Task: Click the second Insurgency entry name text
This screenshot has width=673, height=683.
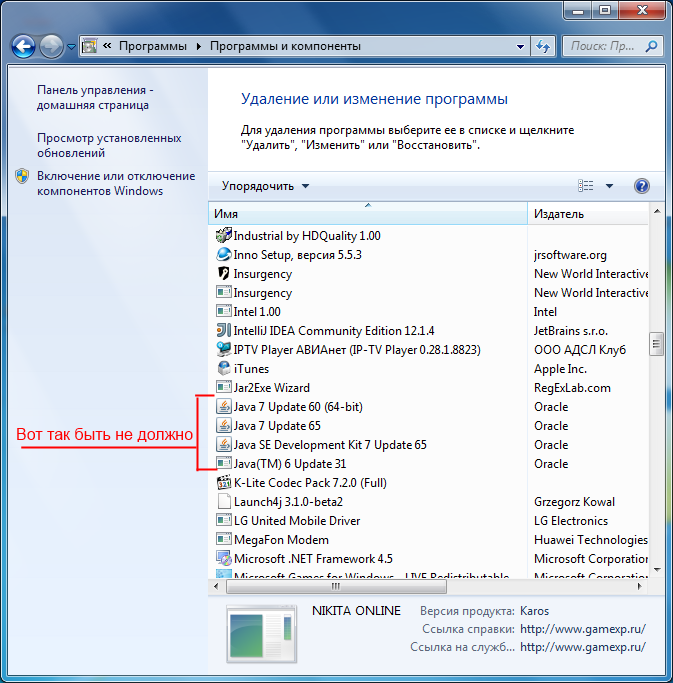Action: [263, 293]
